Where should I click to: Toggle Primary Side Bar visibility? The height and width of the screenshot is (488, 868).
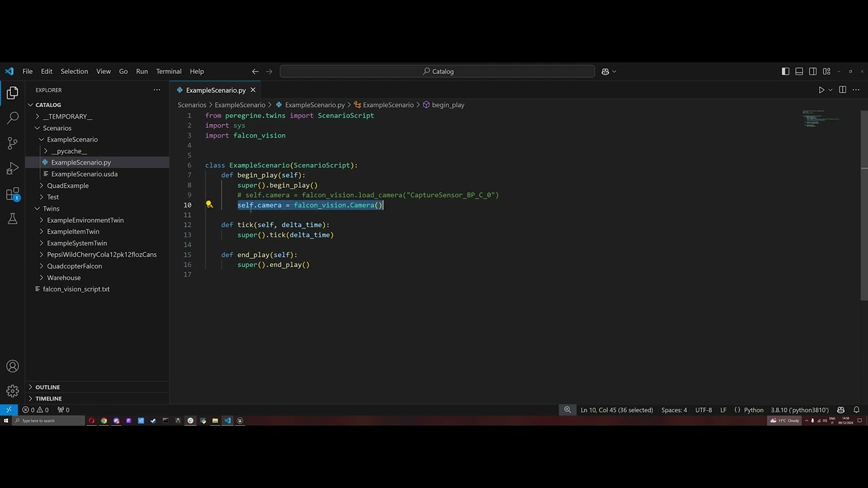(785, 71)
